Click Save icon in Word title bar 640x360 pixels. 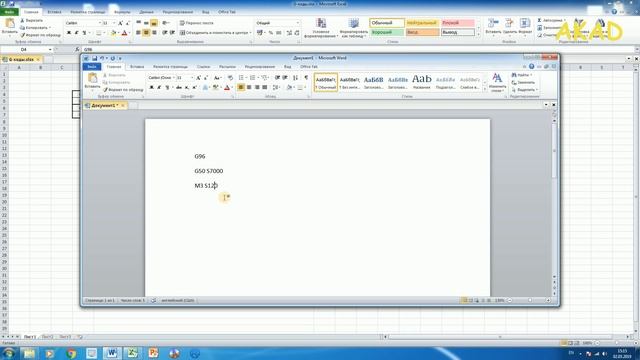[95, 58]
